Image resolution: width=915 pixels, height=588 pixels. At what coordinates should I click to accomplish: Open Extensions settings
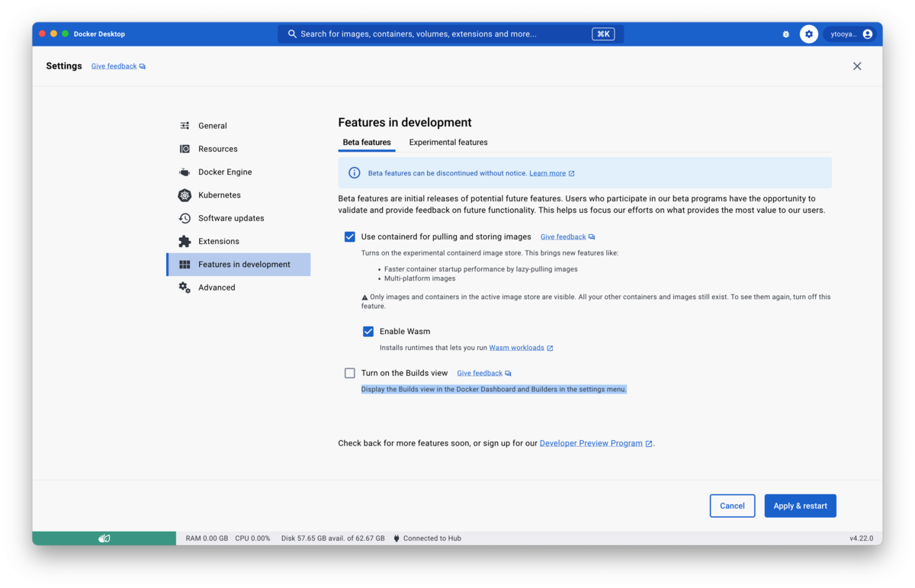coord(239,241)
